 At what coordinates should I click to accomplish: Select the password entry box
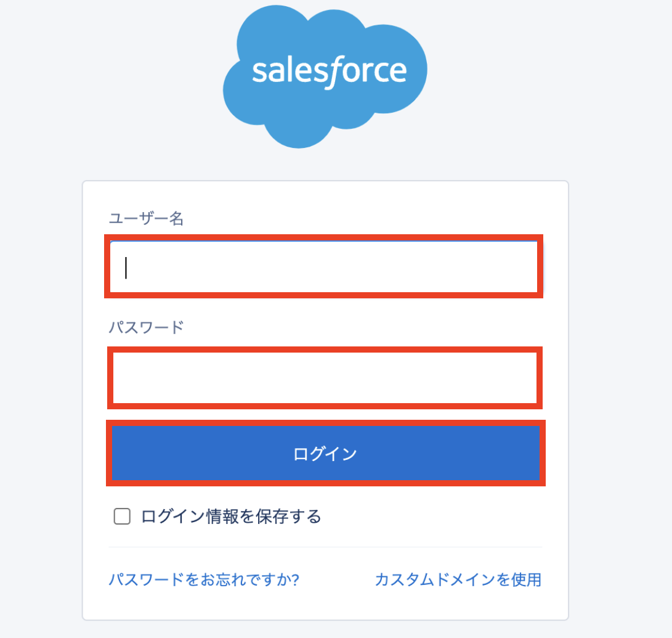pos(325,378)
